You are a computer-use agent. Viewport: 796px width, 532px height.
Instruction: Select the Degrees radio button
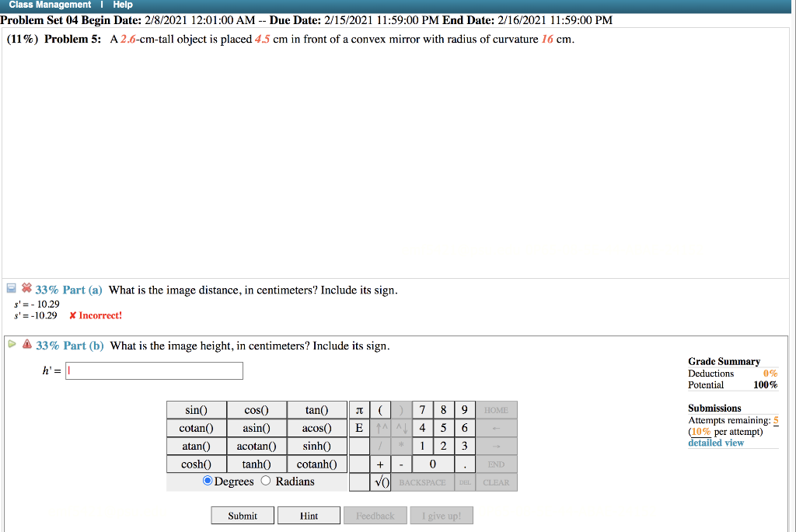point(207,481)
